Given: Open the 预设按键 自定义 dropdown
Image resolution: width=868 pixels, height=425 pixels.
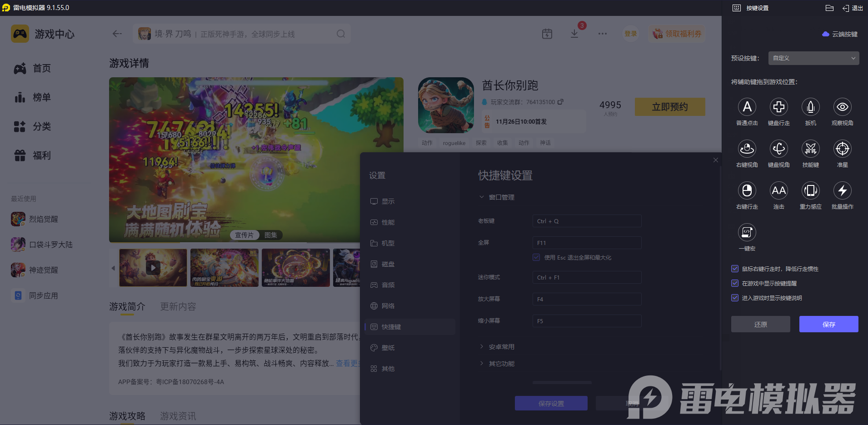Looking at the screenshot, I should pos(813,58).
